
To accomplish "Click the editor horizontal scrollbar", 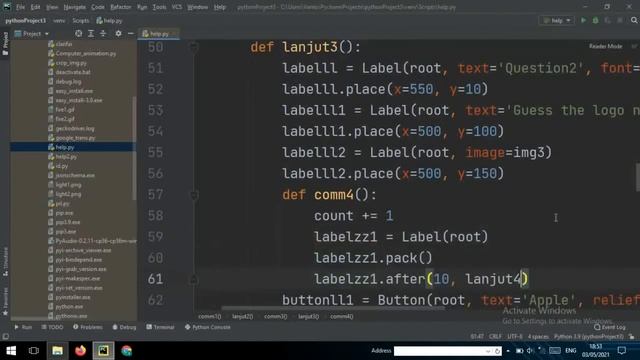I will pyautogui.click(x=333, y=308).
